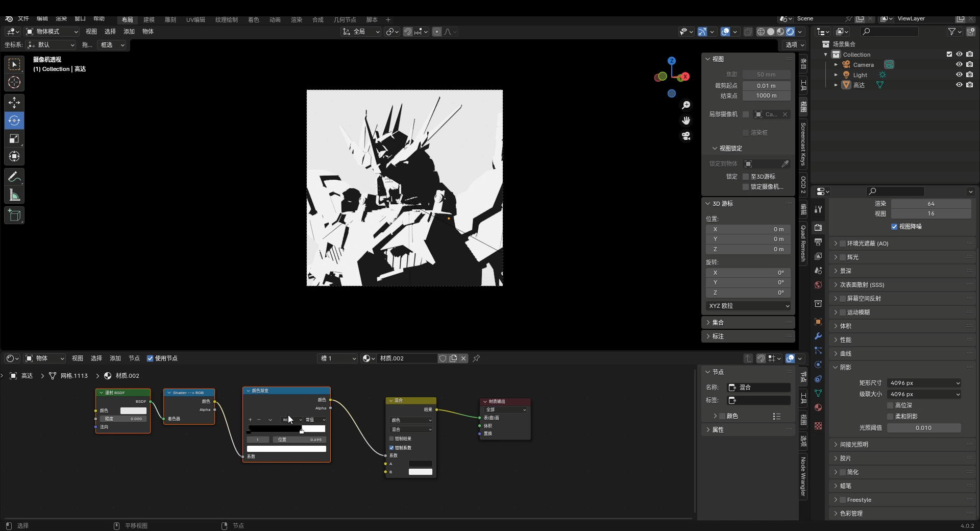980x531 pixels.
Task: Hide the Light object in viewport
Action: coord(959,75)
